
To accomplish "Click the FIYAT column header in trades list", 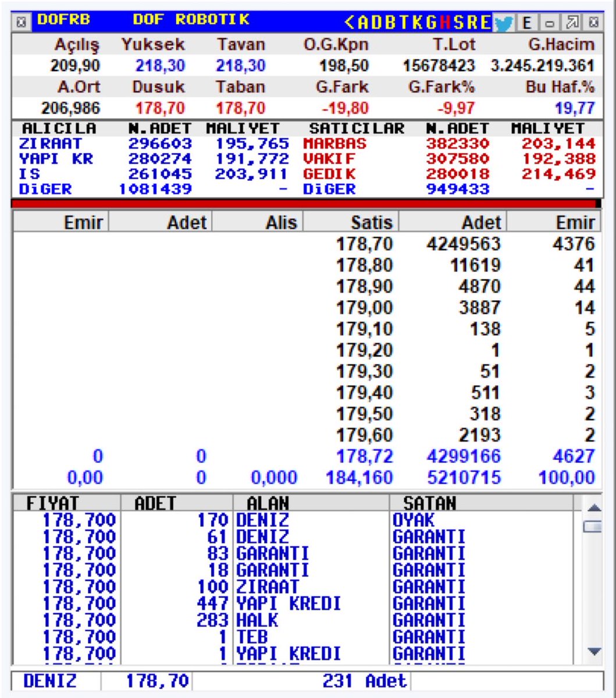I will click(66, 503).
